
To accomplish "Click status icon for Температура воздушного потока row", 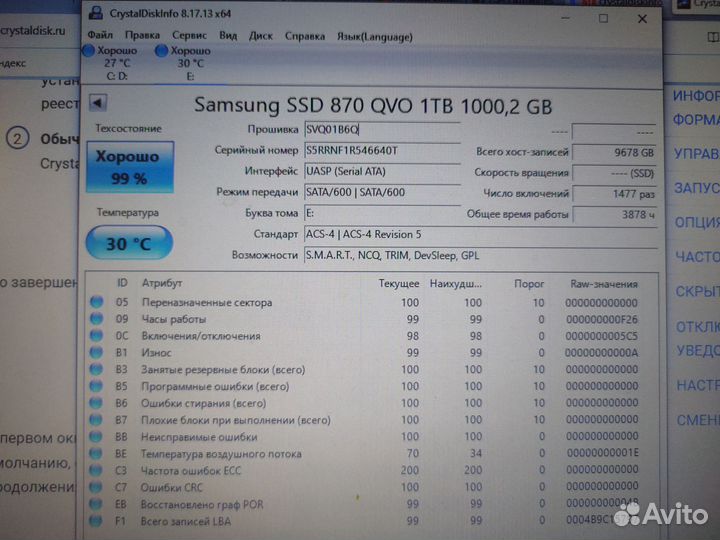I will (96, 453).
